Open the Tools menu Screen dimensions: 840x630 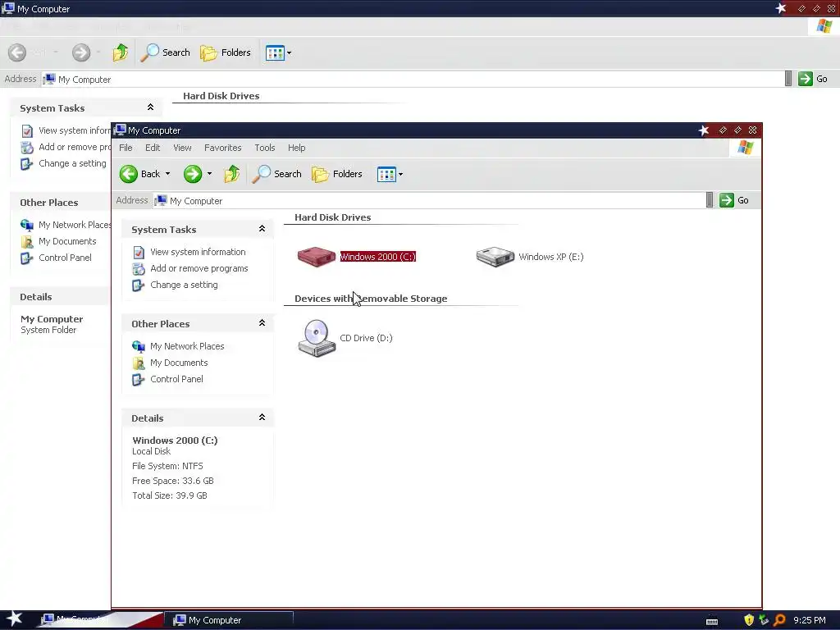265,148
